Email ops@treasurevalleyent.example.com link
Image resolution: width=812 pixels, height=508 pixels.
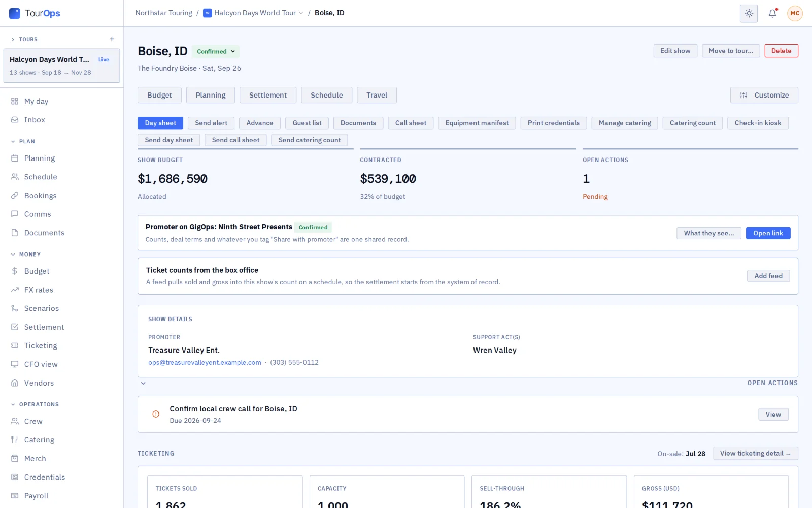click(x=205, y=362)
